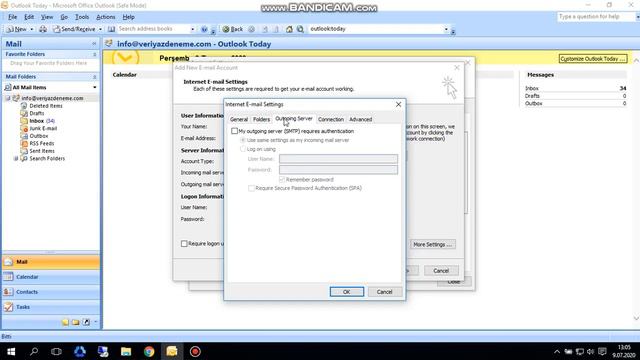
Task: Switch to the General tab
Action: click(239, 119)
